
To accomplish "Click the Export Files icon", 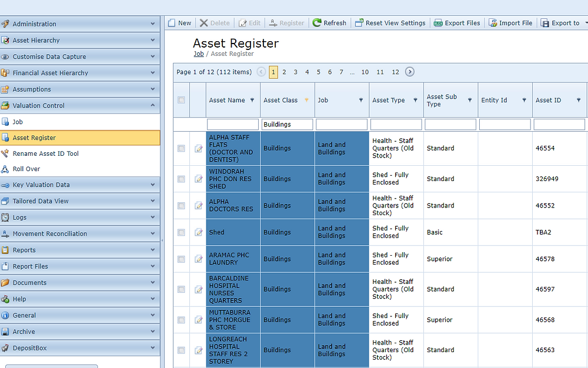I will pyautogui.click(x=438, y=24).
